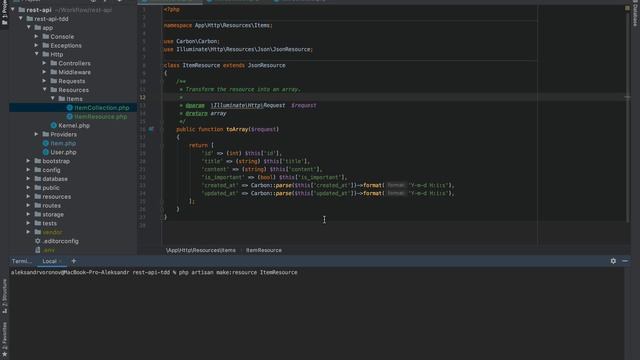This screenshot has height=360, width=640.
Task: Click the PHP class icon beside User.php
Action: pyautogui.click(x=46, y=152)
